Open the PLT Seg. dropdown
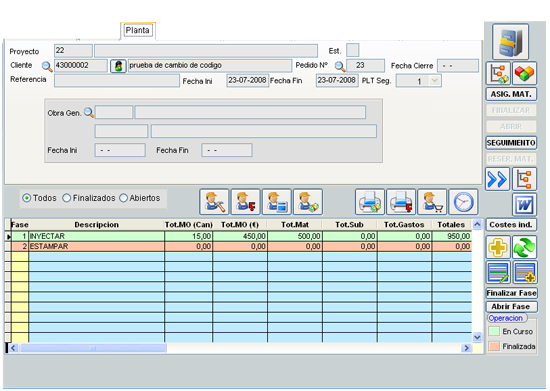The width and height of the screenshot is (550, 391). [x=435, y=81]
